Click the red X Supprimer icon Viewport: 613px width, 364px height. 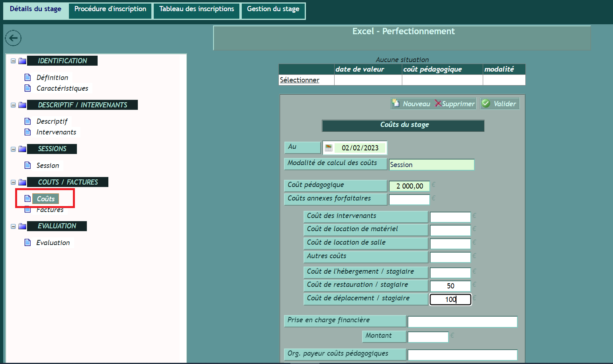click(x=438, y=103)
